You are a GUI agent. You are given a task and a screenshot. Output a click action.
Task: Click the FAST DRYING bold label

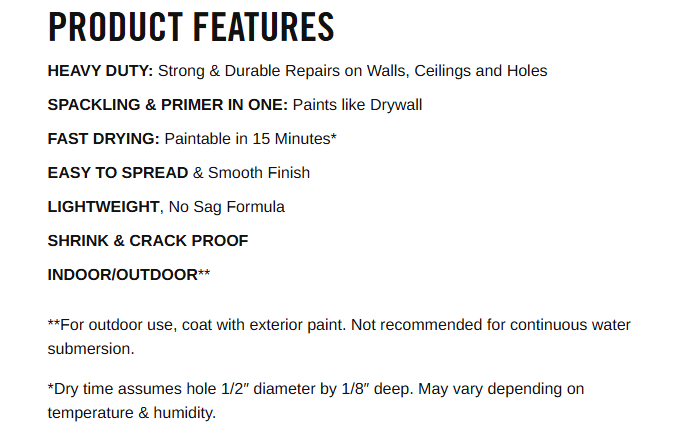point(103,139)
